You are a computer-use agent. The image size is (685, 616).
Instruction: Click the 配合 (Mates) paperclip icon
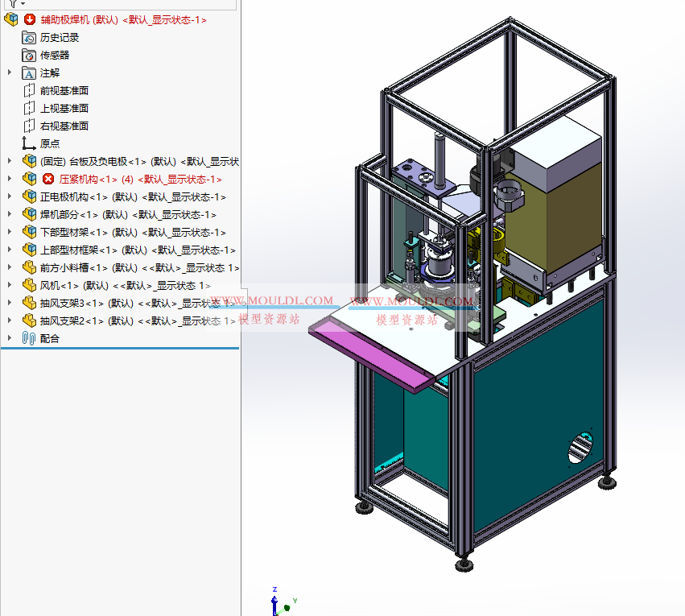click(x=29, y=337)
